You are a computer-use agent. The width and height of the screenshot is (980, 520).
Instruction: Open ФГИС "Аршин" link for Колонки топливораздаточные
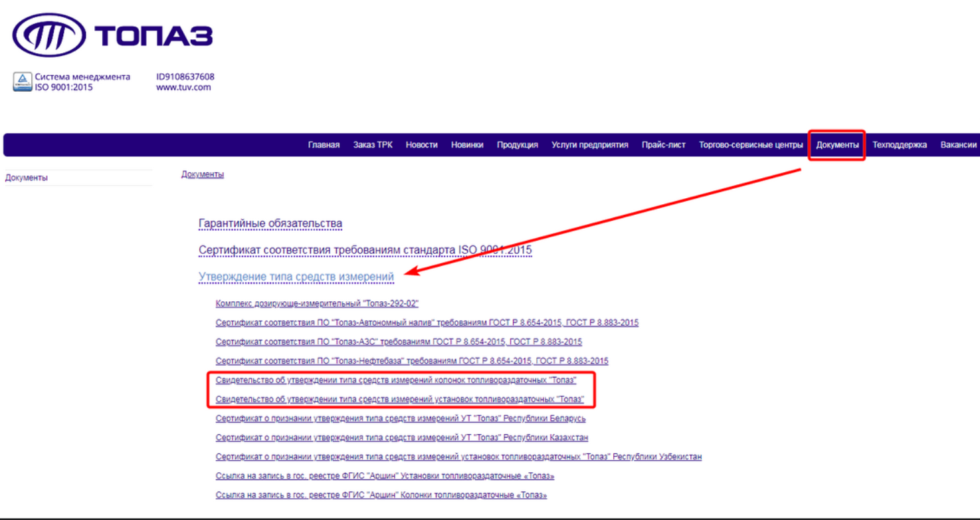pyautogui.click(x=381, y=495)
